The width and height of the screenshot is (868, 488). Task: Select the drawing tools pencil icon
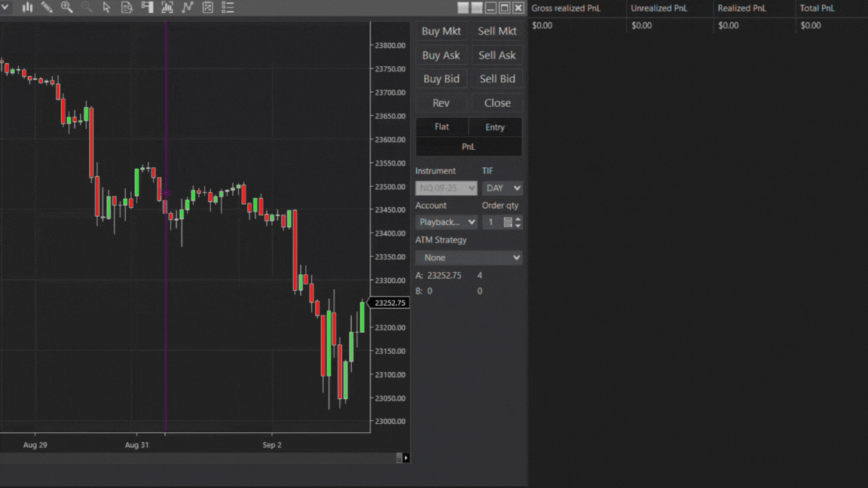[x=47, y=8]
